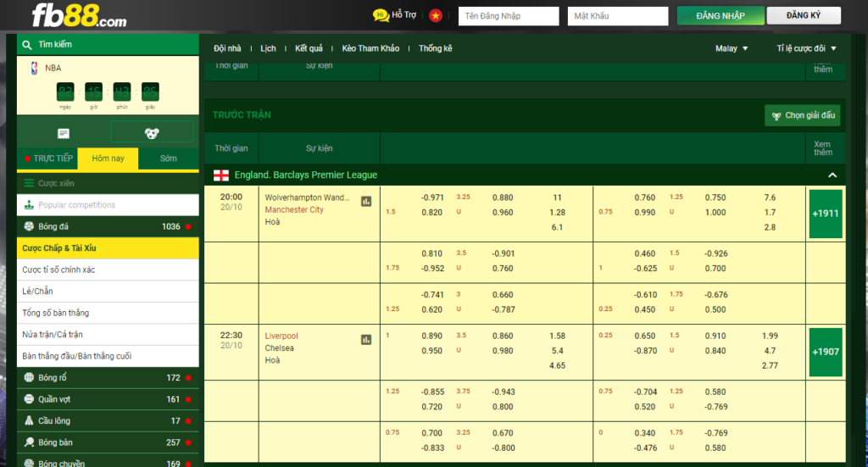Click the Bóng đá soccer ball icon
The height and width of the screenshot is (467, 868).
point(29,226)
